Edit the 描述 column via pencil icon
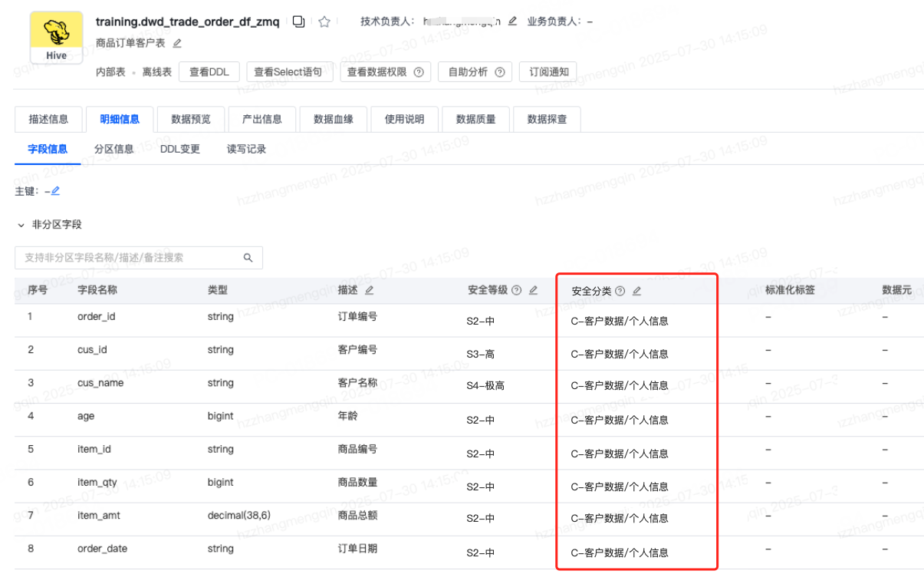Image resolution: width=924 pixels, height=574 pixels. coord(369,290)
